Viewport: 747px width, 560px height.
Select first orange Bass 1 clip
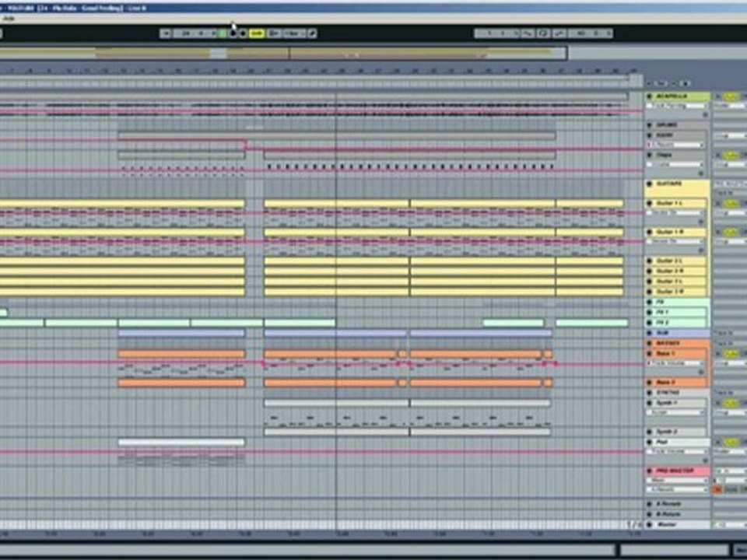click(x=181, y=354)
